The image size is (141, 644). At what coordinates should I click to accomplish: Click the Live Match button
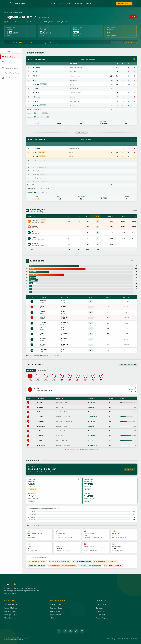(x=117, y=43)
